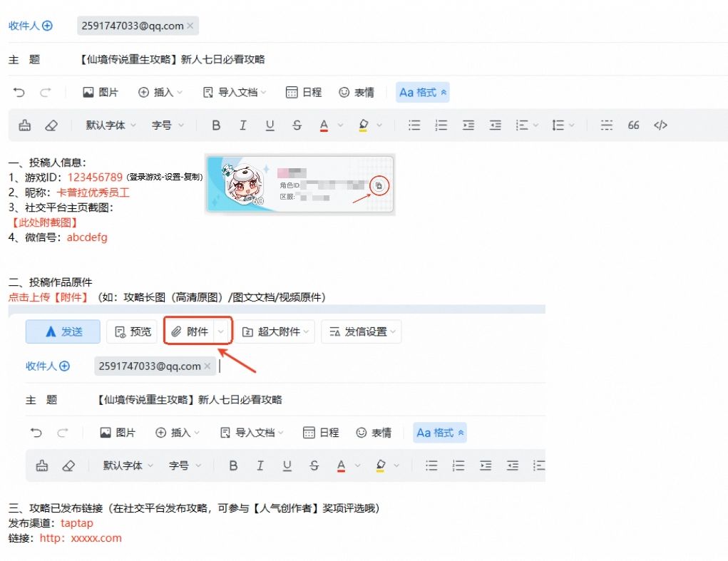Image resolution: width=728 pixels, height=561 pixels.
Task: Click upper subject field with 仙境传说重生攻略
Action: pos(172,59)
